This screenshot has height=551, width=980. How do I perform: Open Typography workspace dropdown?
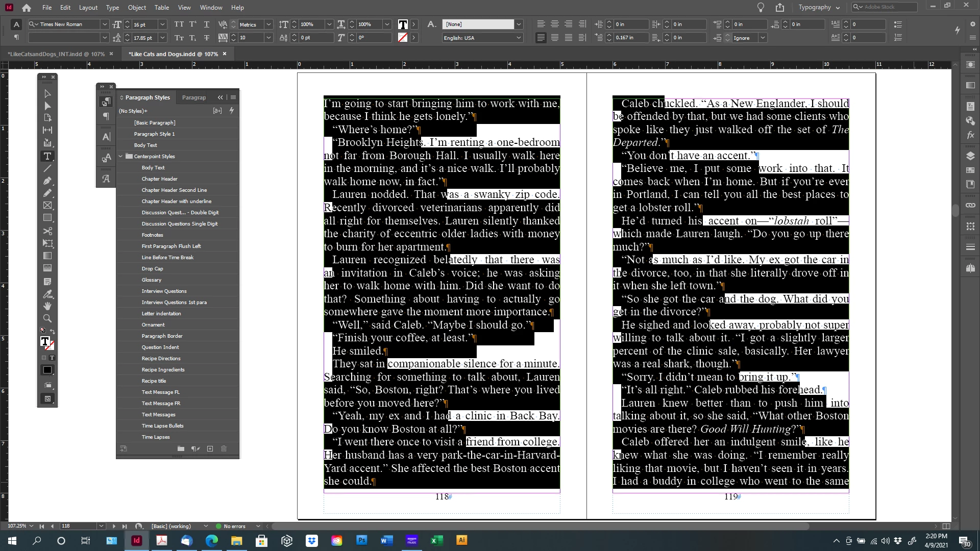(x=819, y=7)
